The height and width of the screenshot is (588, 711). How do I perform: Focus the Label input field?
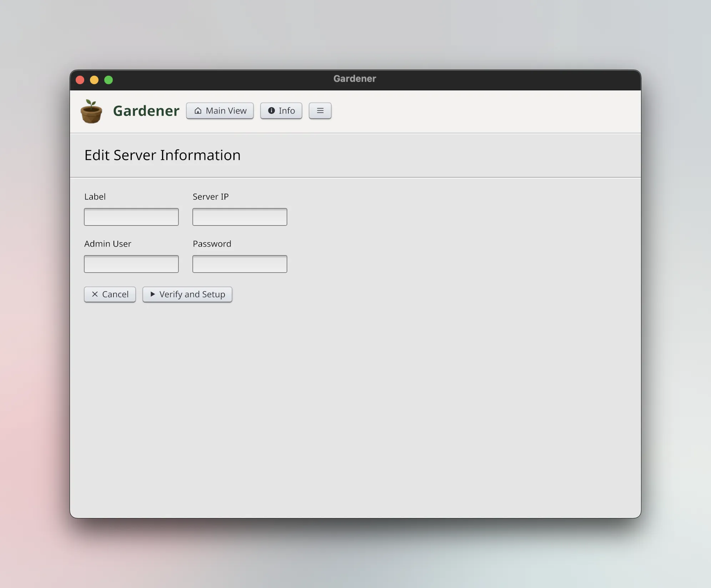pos(131,217)
